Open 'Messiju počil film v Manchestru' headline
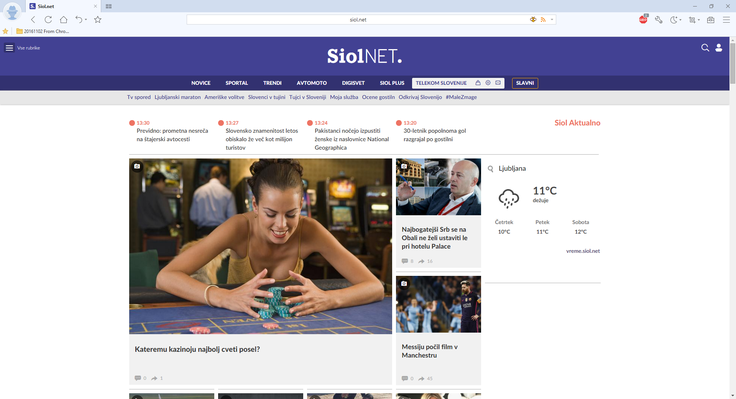 (x=429, y=351)
